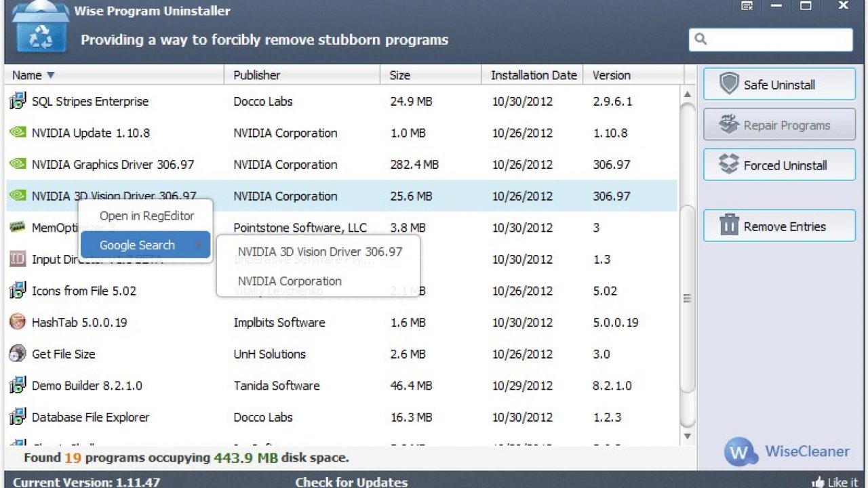The image size is (868, 488).
Task: Click the Tanida Software publisher cell
Action: pyautogui.click(x=277, y=386)
